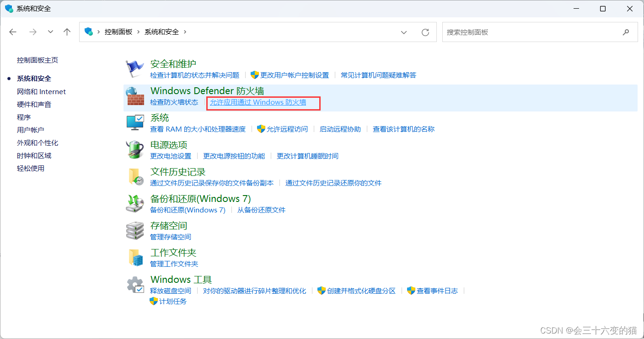
Task: Click the 系统 monitor icon
Action: click(x=134, y=122)
